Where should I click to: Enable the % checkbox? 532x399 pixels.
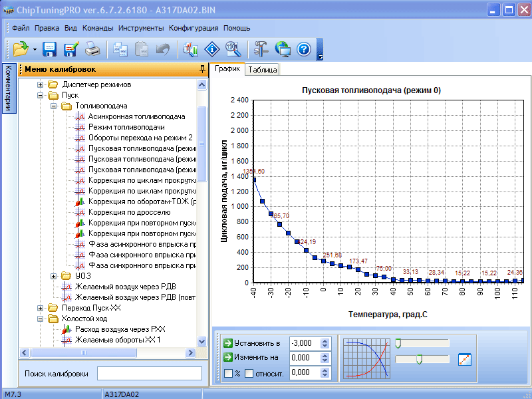[228, 373]
